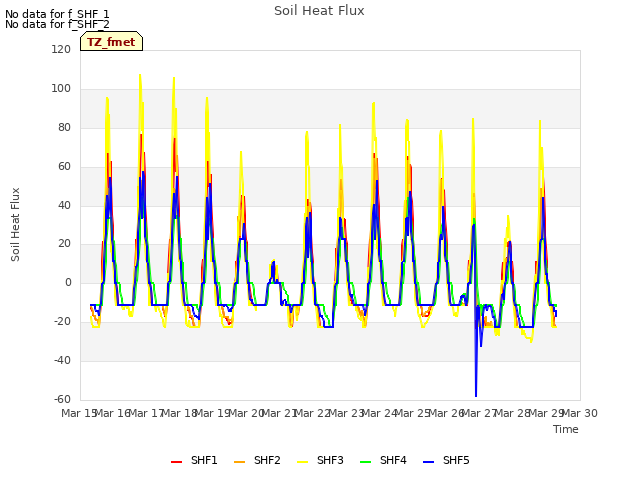Click the -40 y-axis tick label

[x=62, y=360]
